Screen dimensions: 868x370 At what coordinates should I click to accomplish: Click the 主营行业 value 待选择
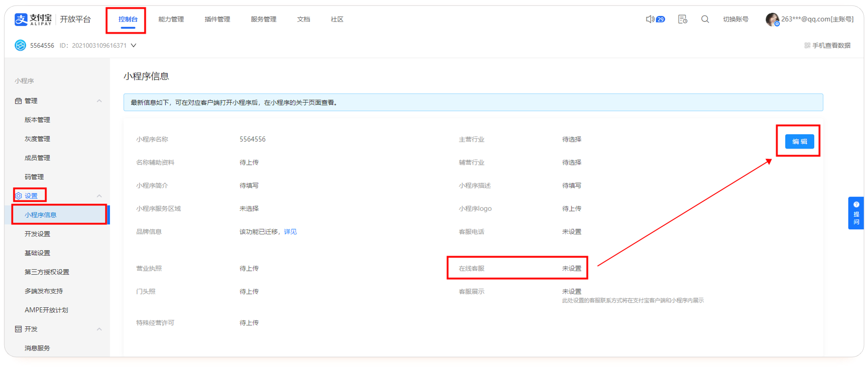pos(572,140)
